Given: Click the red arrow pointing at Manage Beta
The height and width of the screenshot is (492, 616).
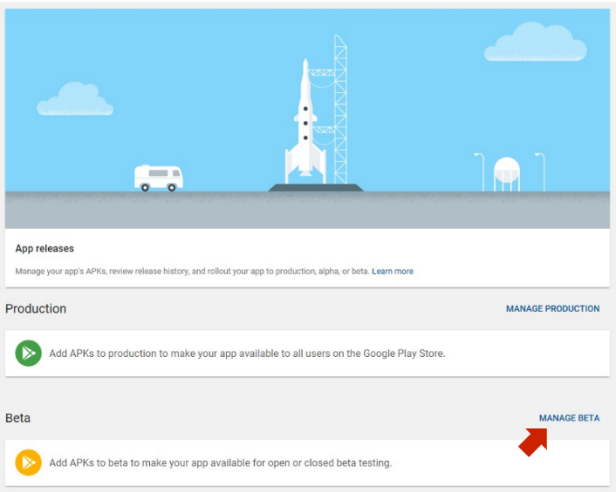Looking at the screenshot, I should click(x=532, y=440).
